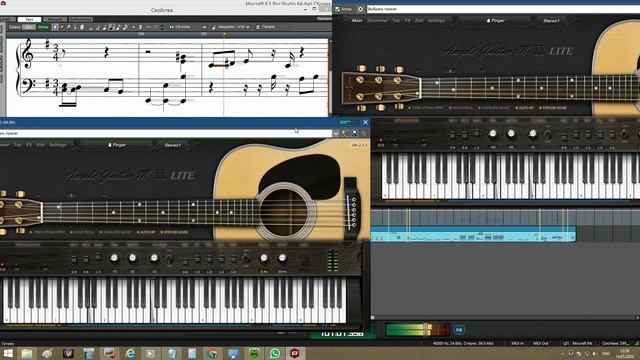
Task: Open File Explorer from the taskbar
Action: (x=27, y=353)
